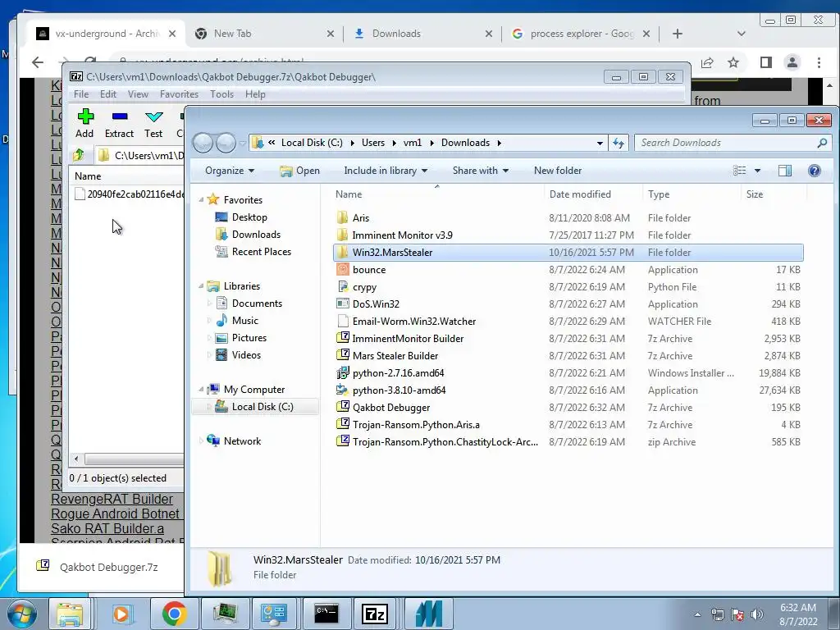This screenshot has height=630, width=840.
Task: Click 7-Zip horizontal scrollbar left arrow
Action: tap(76, 459)
